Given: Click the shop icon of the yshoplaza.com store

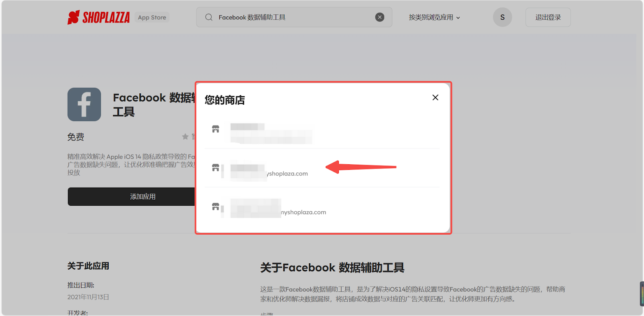Looking at the screenshot, I should (216, 167).
